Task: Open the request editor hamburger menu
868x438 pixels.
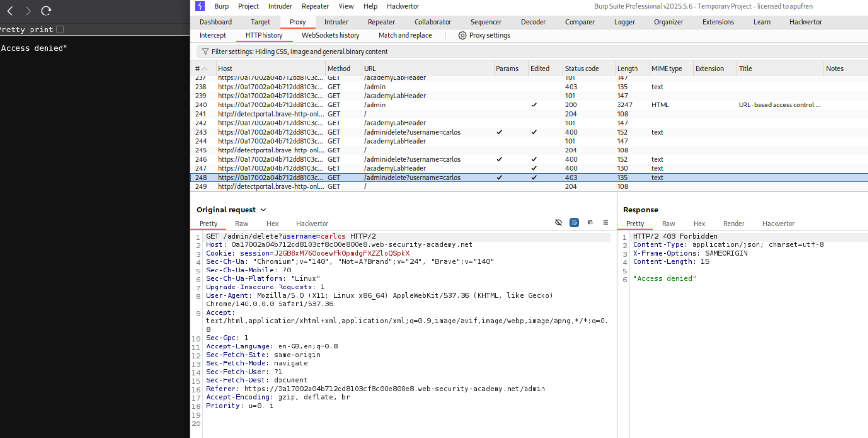Action: [x=605, y=223]
